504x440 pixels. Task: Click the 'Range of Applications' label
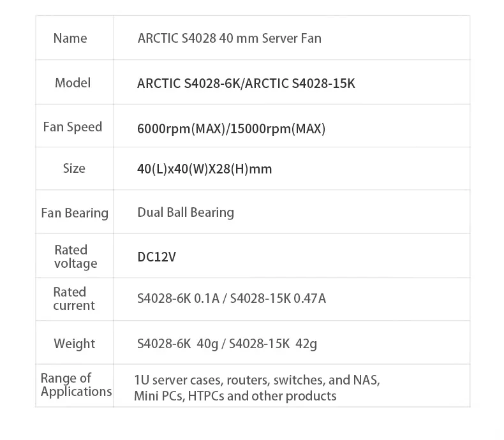tap(75, 385)
